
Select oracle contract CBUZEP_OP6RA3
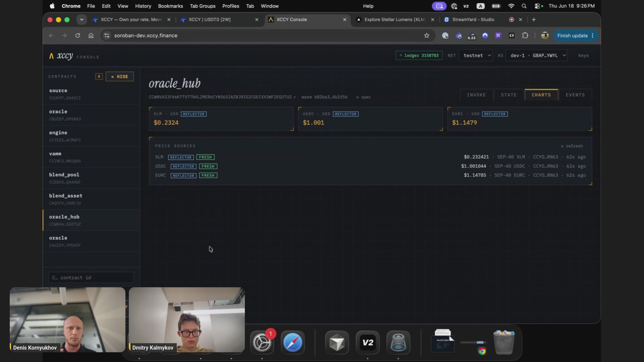pyautogui.click(x=91, y=115)
